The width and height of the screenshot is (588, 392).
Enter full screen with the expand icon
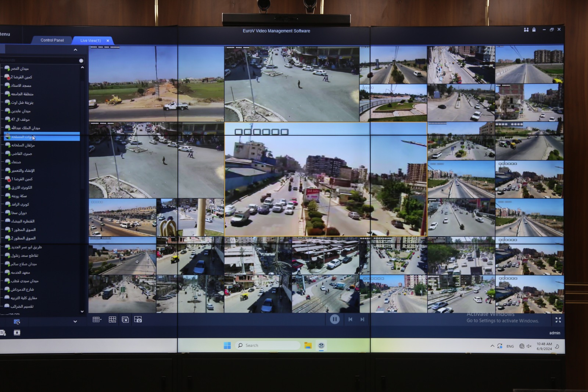coord(558,320)
